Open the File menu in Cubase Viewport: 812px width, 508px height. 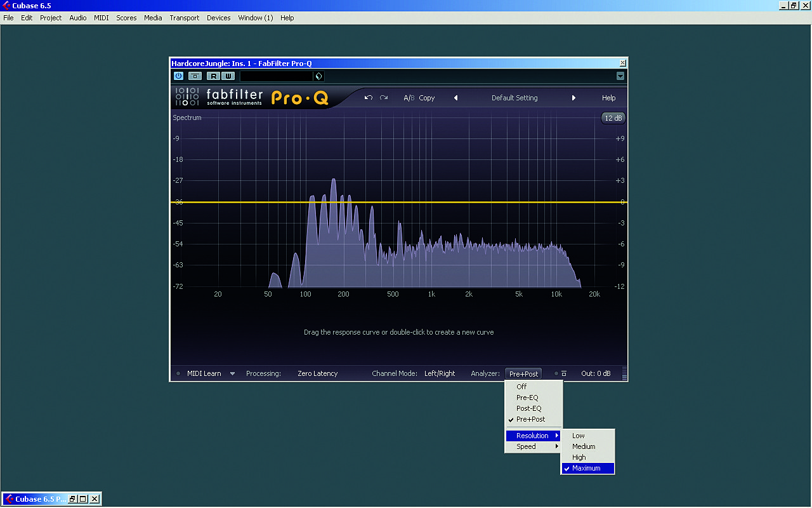click(x=8, y=18)
